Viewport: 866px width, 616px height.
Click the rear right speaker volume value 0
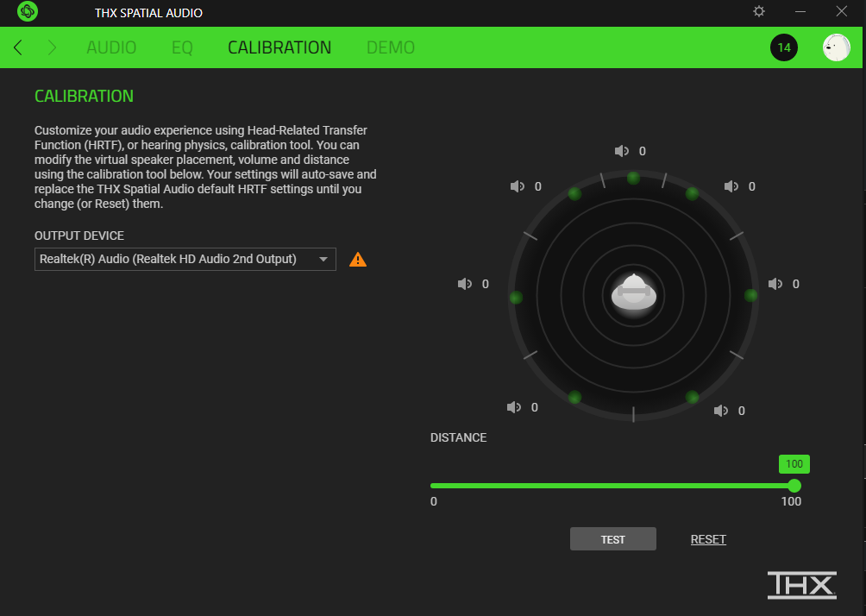pos(742,411)
